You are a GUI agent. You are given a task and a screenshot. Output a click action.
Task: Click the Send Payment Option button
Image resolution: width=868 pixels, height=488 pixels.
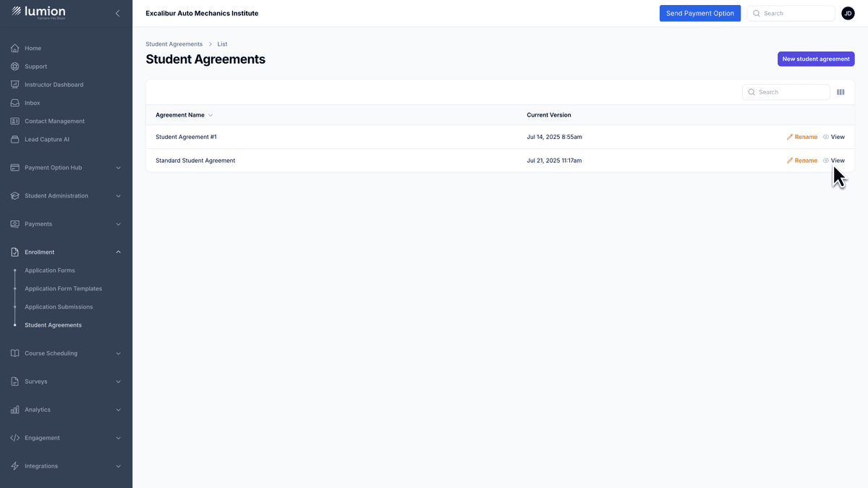pyautogui.click(x=699, y=12)
